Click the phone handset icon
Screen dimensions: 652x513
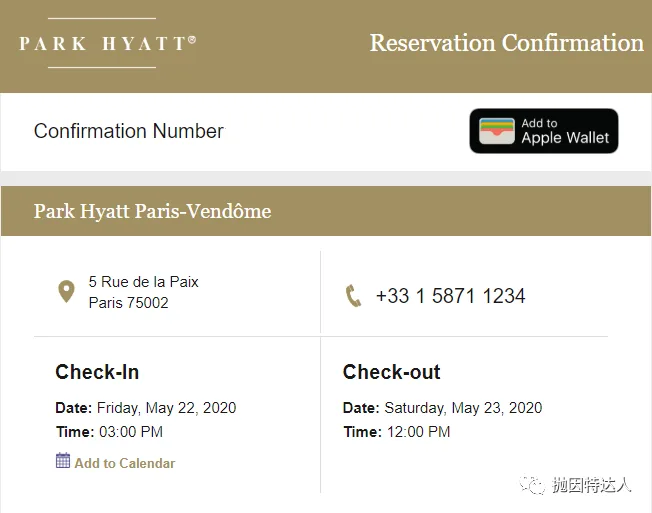click(x=353, y=296)
